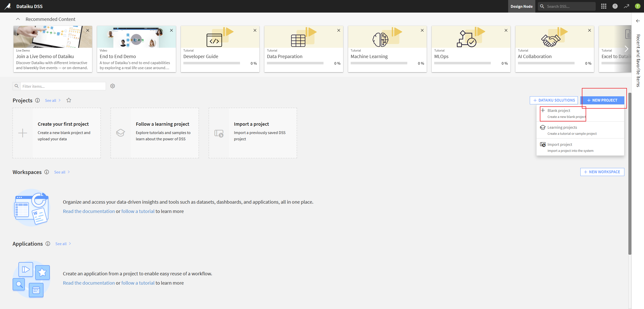
Task: Follow a tutorial link for Workspaces
Action: tap(138, 211)
